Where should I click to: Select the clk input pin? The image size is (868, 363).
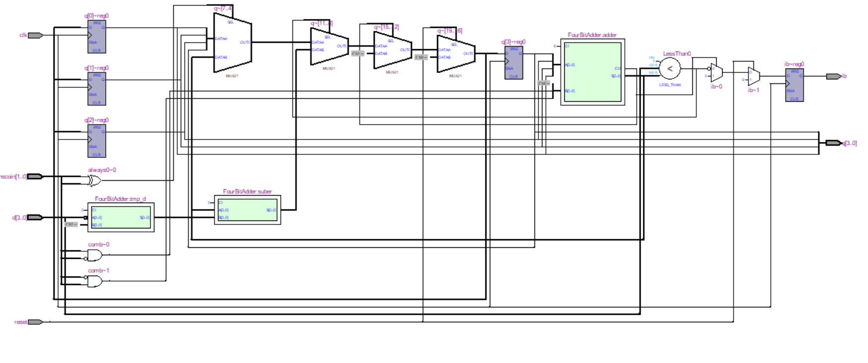click(35, 35)
